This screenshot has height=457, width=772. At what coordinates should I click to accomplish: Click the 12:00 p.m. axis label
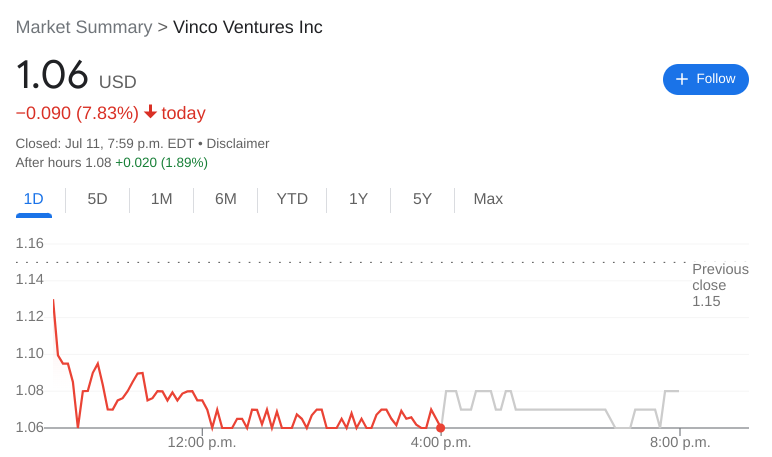tap(202, 442)
